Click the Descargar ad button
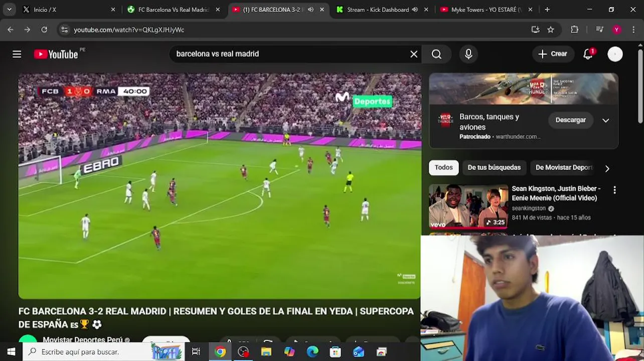This screenshot has height=361, width=644. [570, 120]
